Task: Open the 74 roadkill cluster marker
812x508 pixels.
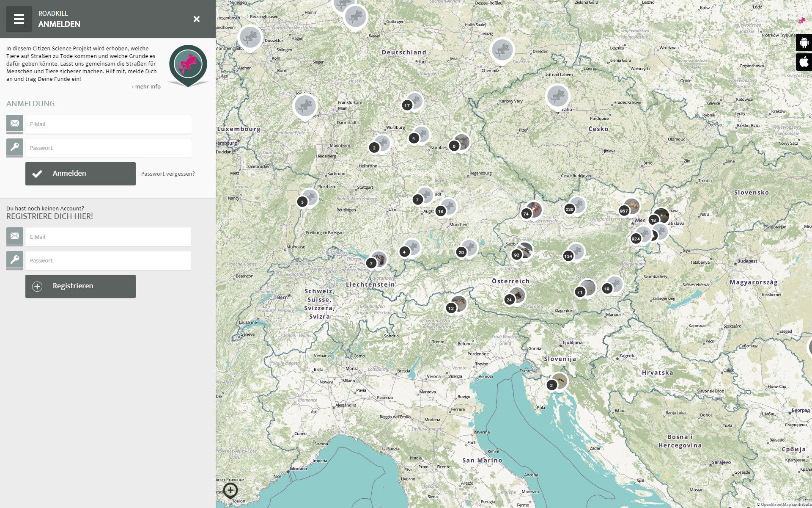Action: pyautogui.click(x=526, y=214)
